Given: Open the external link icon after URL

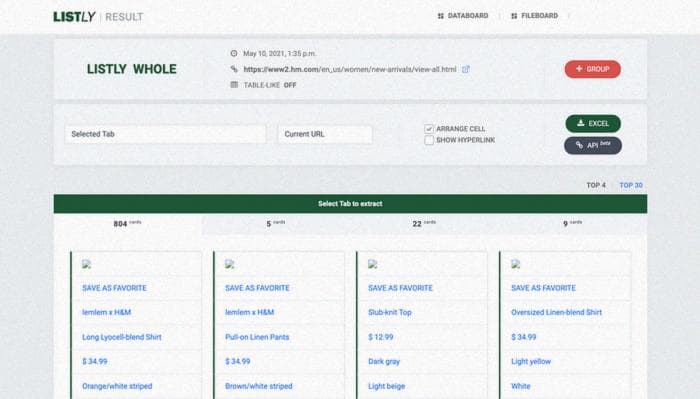Looking at the screenshot, I should pos(466,69).
